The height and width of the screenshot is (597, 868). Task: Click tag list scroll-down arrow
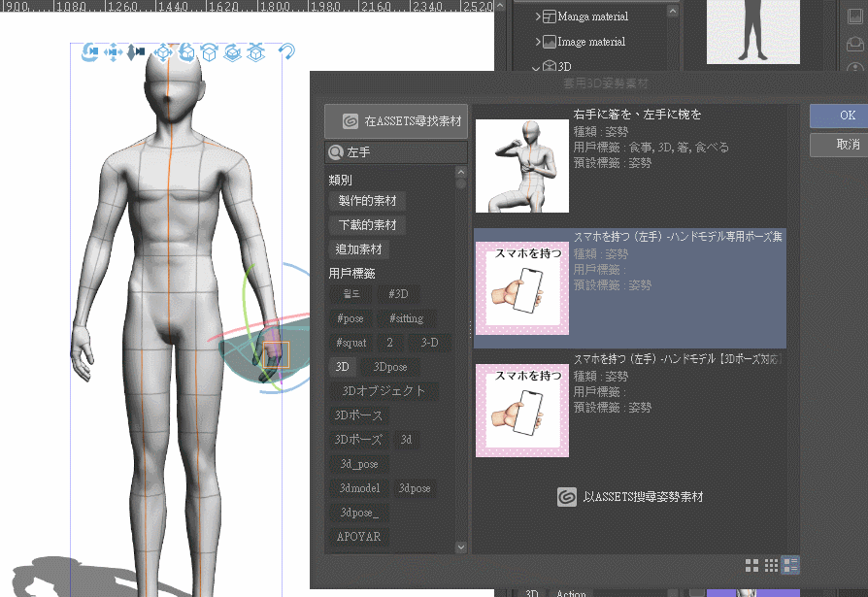pyautogui.click(x=461, y=547)
